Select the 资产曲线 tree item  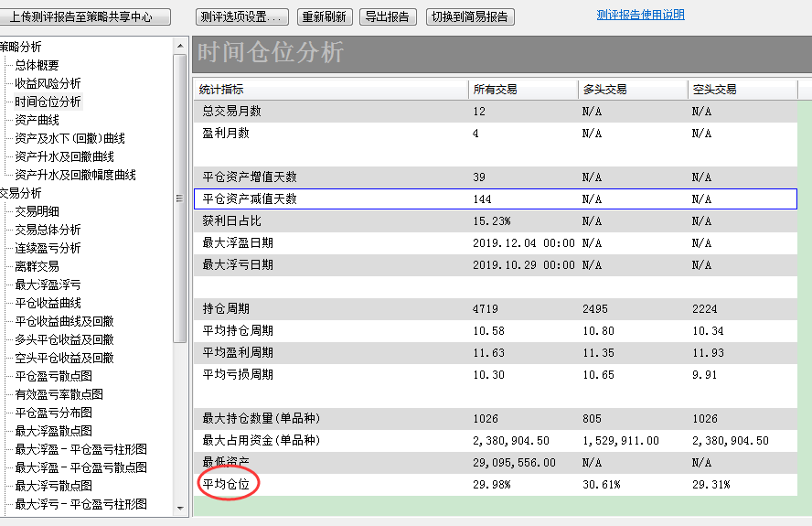(x=37, y=120)
